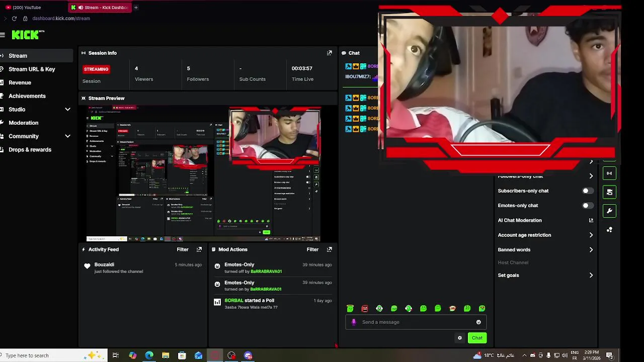Open Task View on taskbar
The width and height of the screenshot is (644, 362).
click(116, 355)
